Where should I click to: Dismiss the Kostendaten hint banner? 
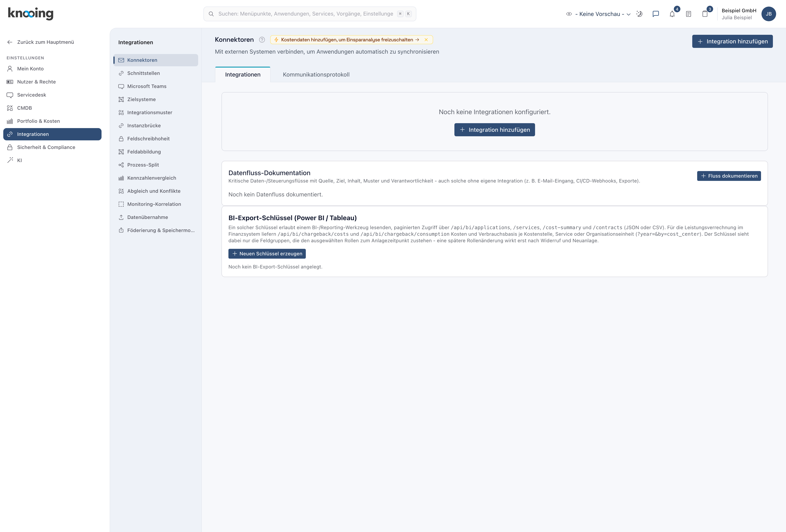click(426, 39)
